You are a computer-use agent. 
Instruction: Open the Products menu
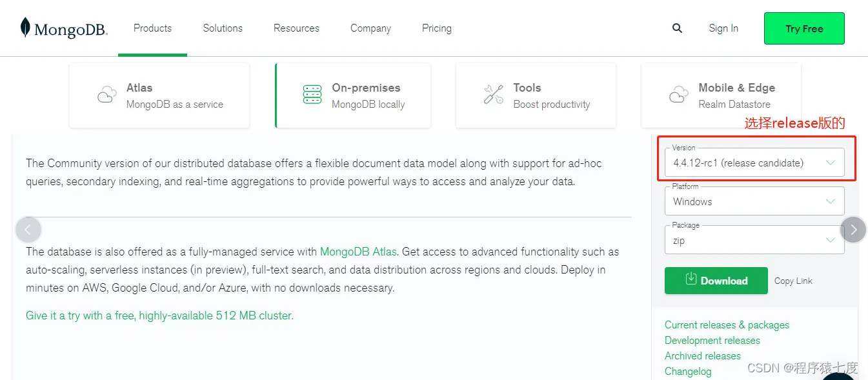[152, 28]
